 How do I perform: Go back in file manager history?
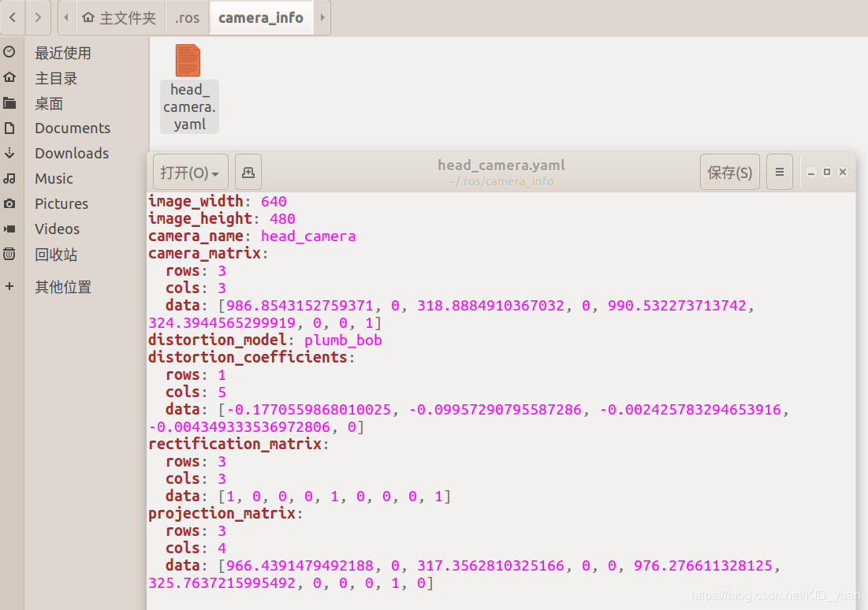pos(12,17)
